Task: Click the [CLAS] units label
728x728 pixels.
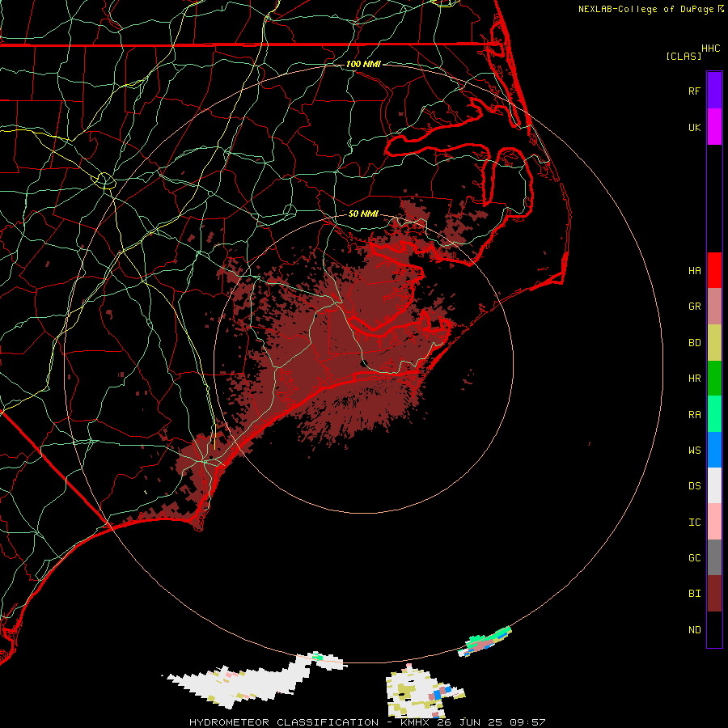Action: tap(684, 56)
